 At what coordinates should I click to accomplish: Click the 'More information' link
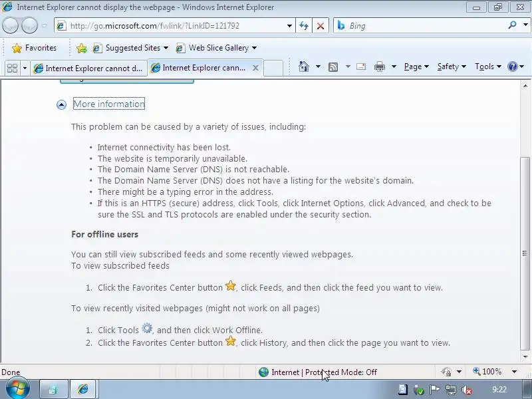(109, 104)
